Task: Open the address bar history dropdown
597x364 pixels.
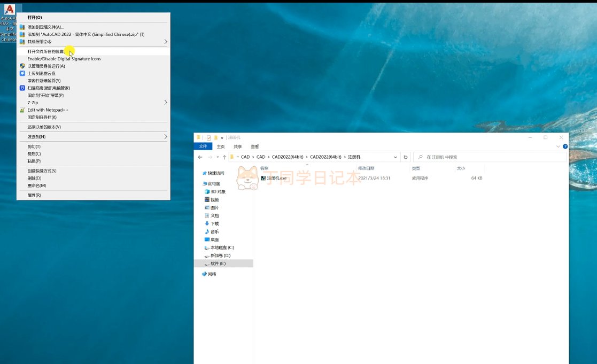Action: [x=395, y=157]
